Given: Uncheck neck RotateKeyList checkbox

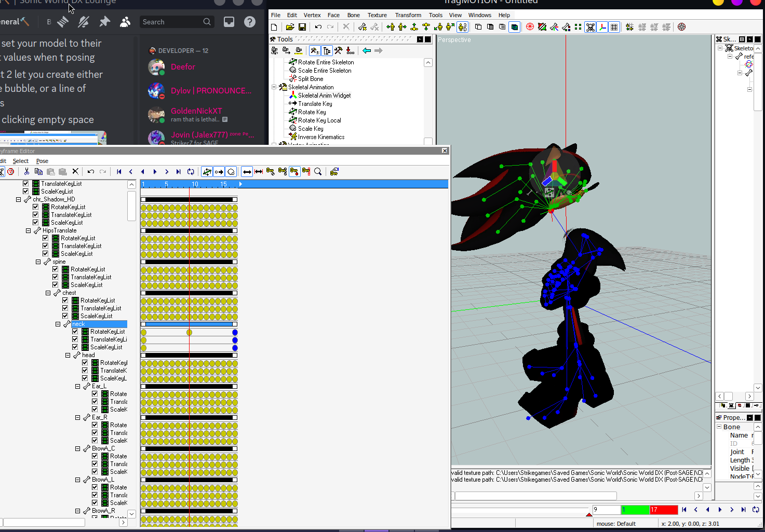Looking at the screenshot, I should (x=75, y=332).
